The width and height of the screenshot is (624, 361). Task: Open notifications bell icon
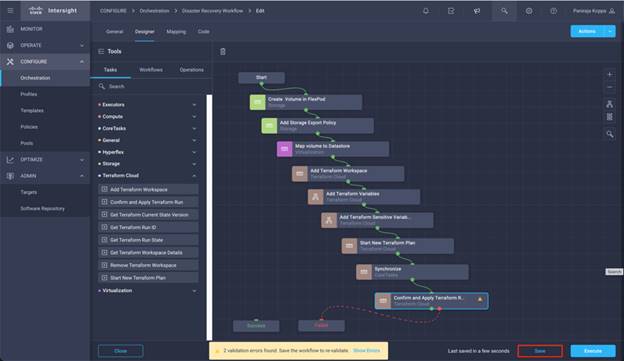tap(426, 11)
